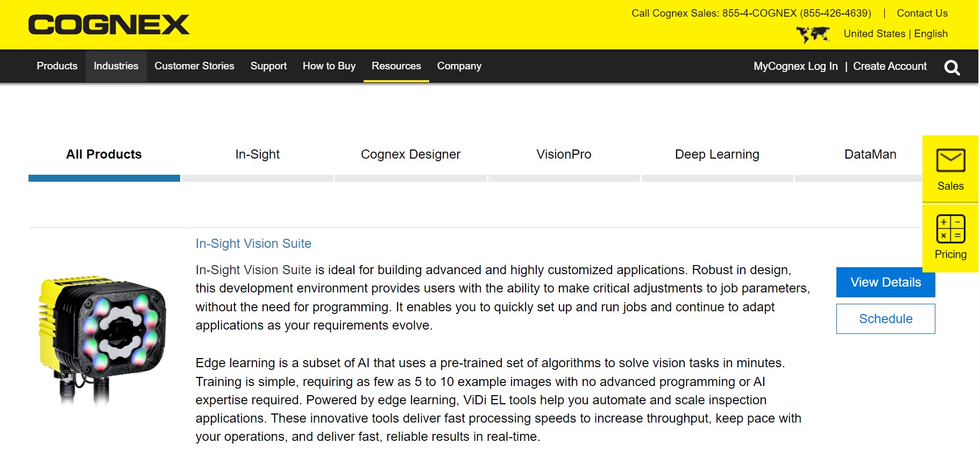
Task: Click the Cognex logo
Action: coord(109,25)
